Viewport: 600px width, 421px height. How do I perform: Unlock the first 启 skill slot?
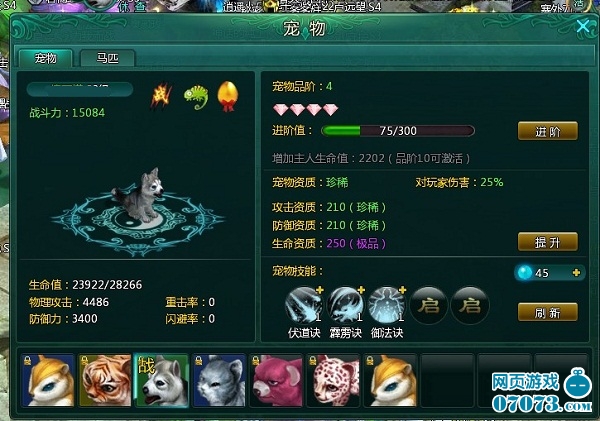pos(429,306)
